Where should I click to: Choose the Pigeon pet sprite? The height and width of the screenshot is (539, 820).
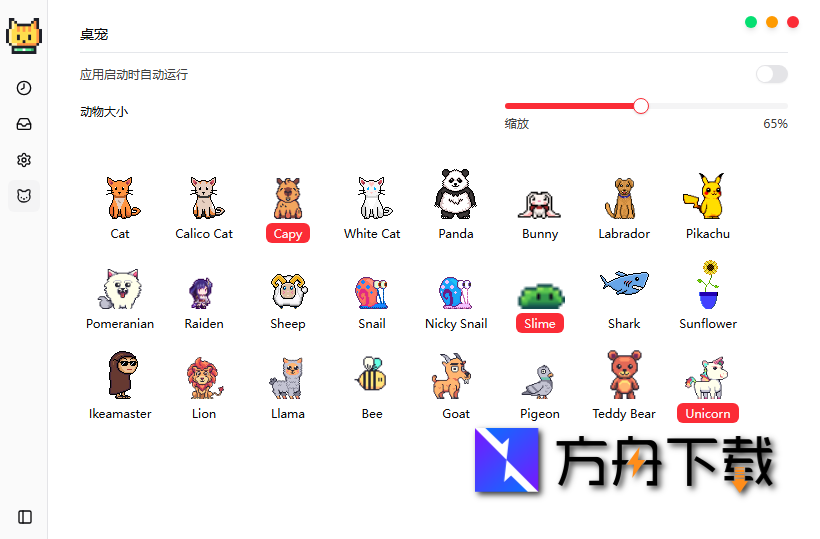click(538, 382)
